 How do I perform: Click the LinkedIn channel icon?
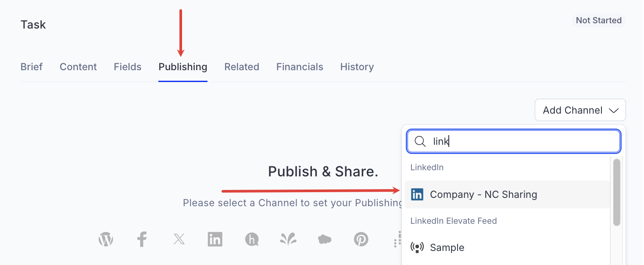click(x=215, y=239)
